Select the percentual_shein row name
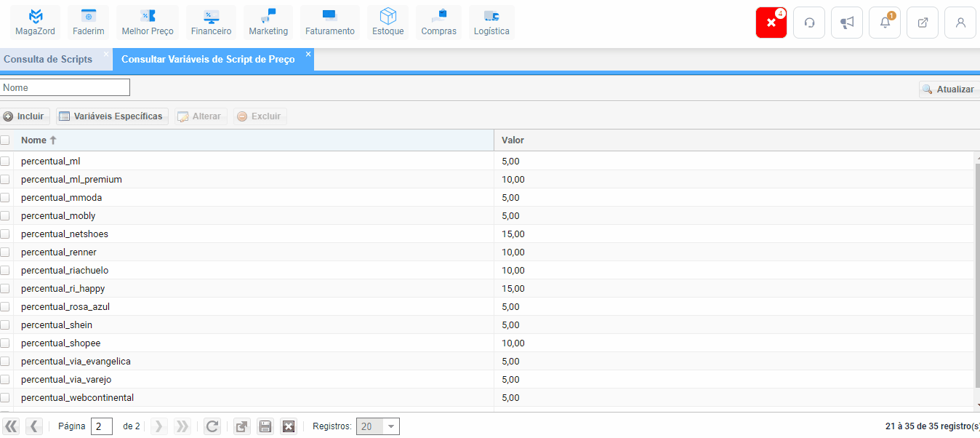This screenshot has height=438, width=980. point(57,324)
